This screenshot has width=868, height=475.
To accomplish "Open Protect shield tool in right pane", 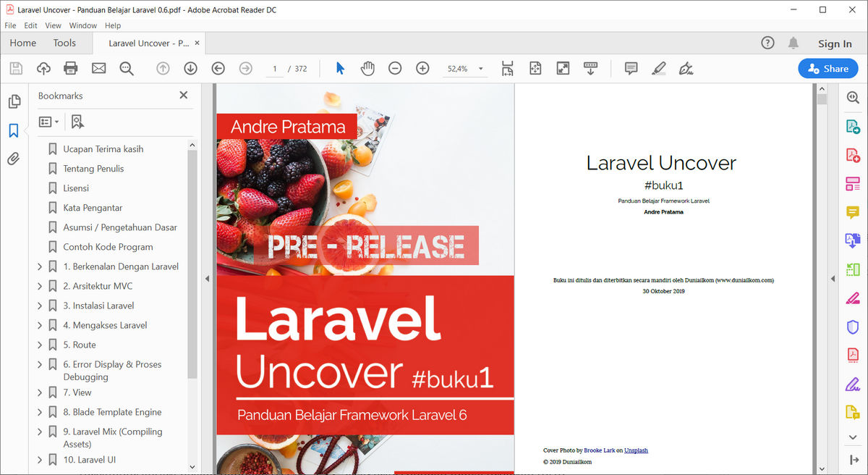I will click(x=853, y=327).
